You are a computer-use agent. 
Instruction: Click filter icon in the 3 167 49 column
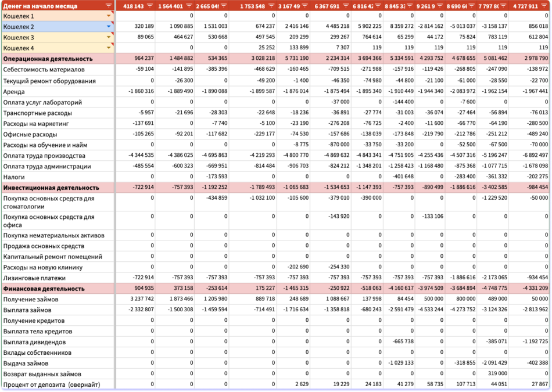click(304, 6)
